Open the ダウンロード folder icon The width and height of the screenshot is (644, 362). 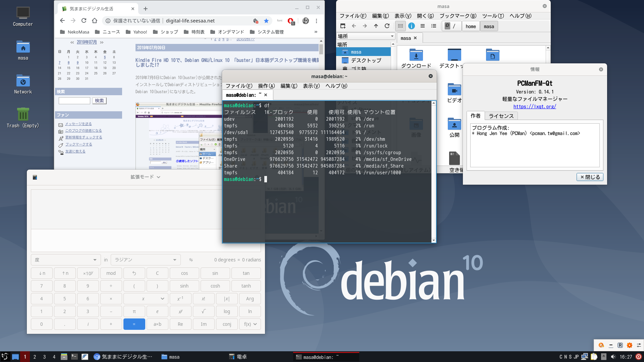click(x=416, y=58)
